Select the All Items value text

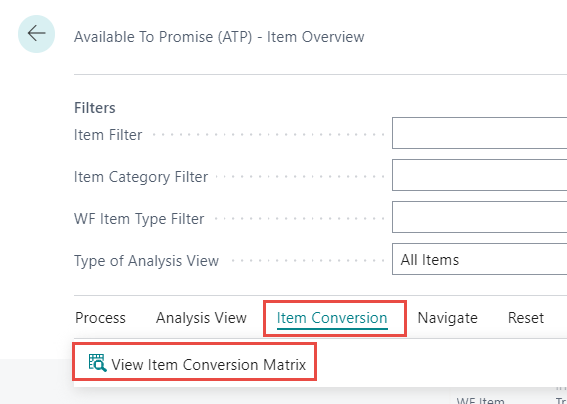pyautogui.click(x=430, y=260)
